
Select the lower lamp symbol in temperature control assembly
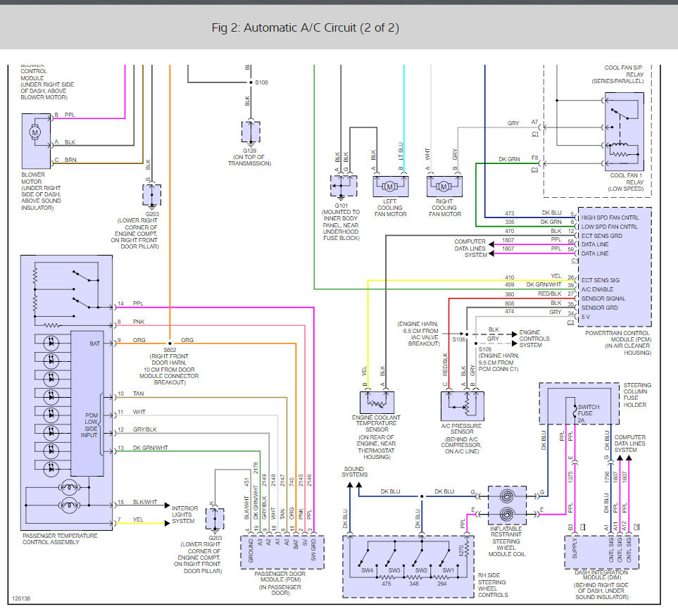coord(69,505)
